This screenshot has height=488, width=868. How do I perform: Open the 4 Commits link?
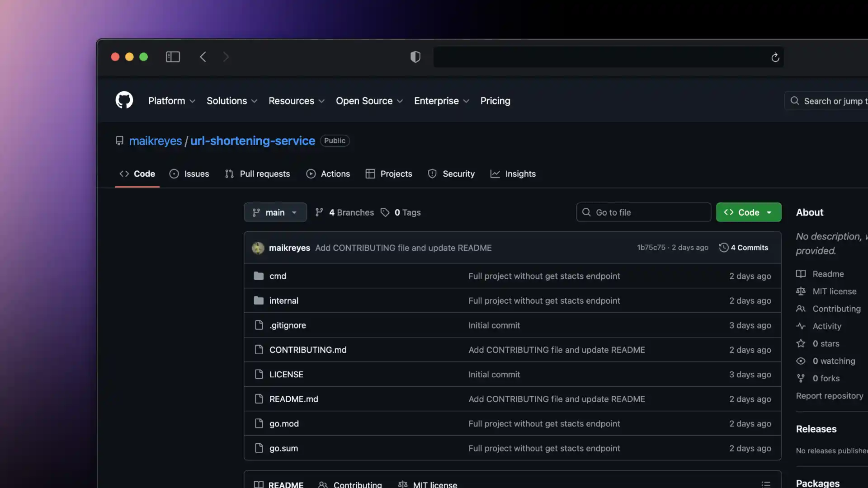(x=744, y=248)
